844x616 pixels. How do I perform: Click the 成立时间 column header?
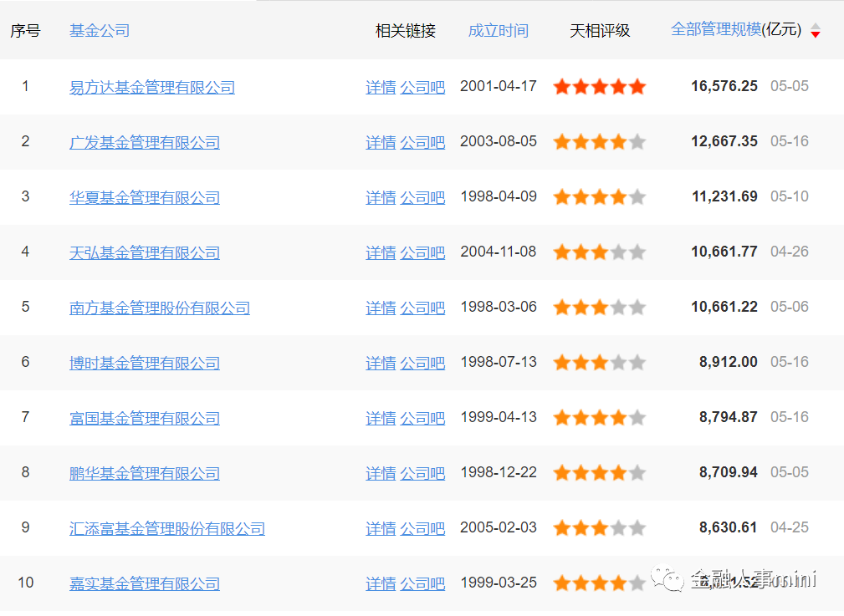tap(499, 31)
